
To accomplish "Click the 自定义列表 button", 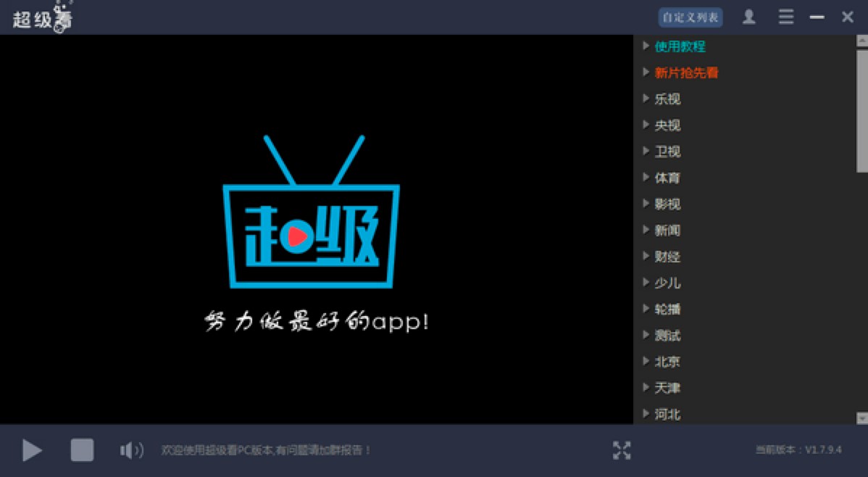I will click(x=690, y=17).
